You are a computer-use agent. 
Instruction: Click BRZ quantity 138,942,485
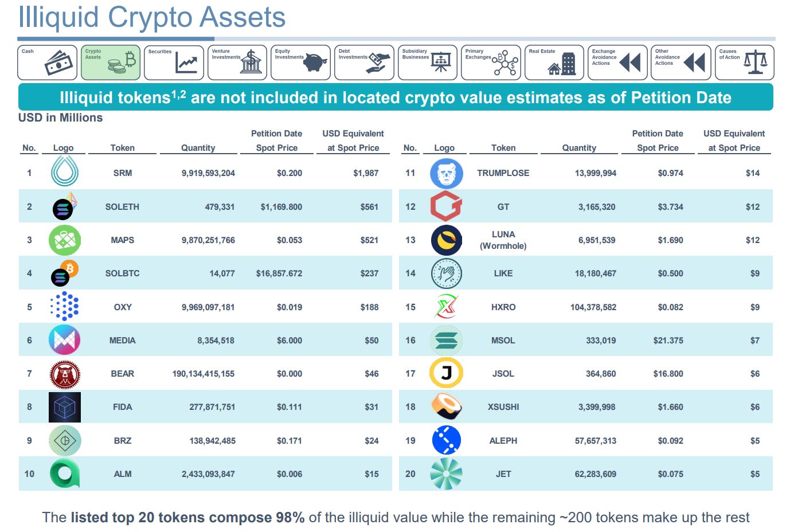212,441
